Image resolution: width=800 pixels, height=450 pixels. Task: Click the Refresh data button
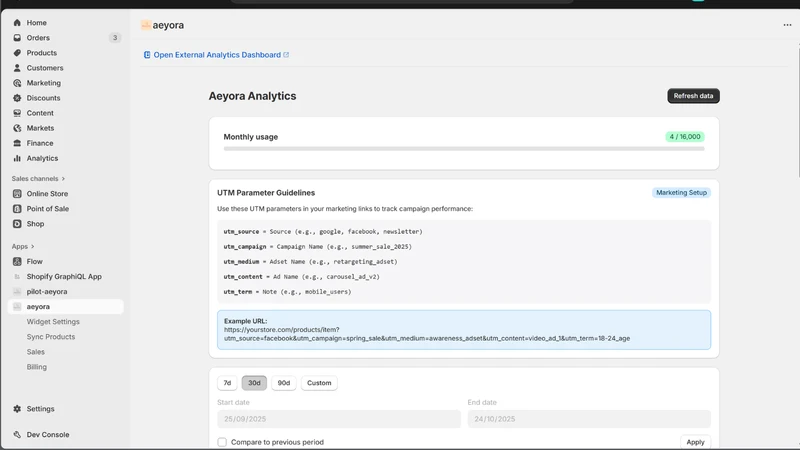coord(693,96)
